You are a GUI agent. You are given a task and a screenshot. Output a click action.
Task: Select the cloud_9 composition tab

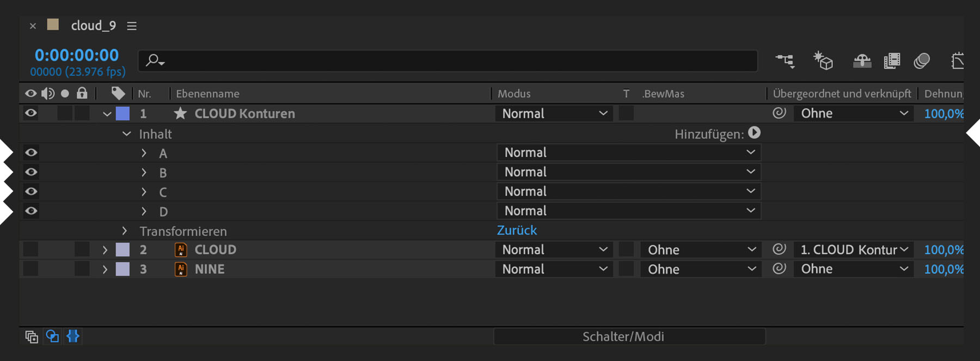point(93,26)
